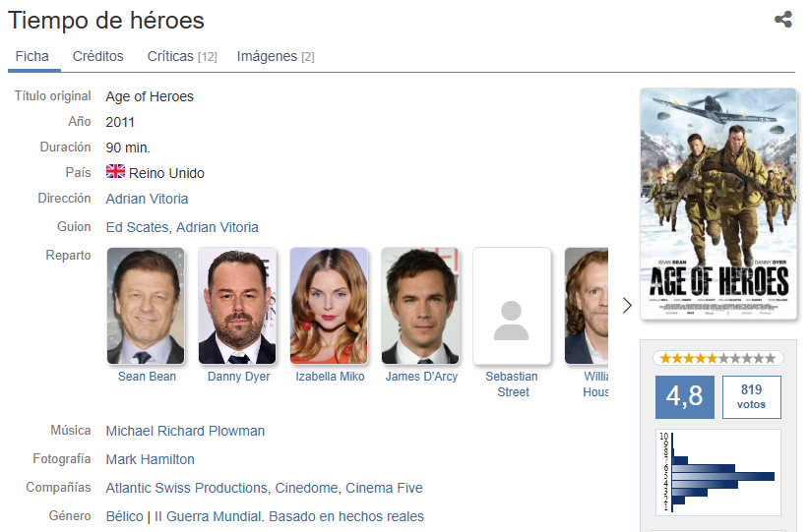Open Sean Bean's photo thumbnail
Image resolution: width=809 pixels, height=532 pixels.
coord(146,306)
